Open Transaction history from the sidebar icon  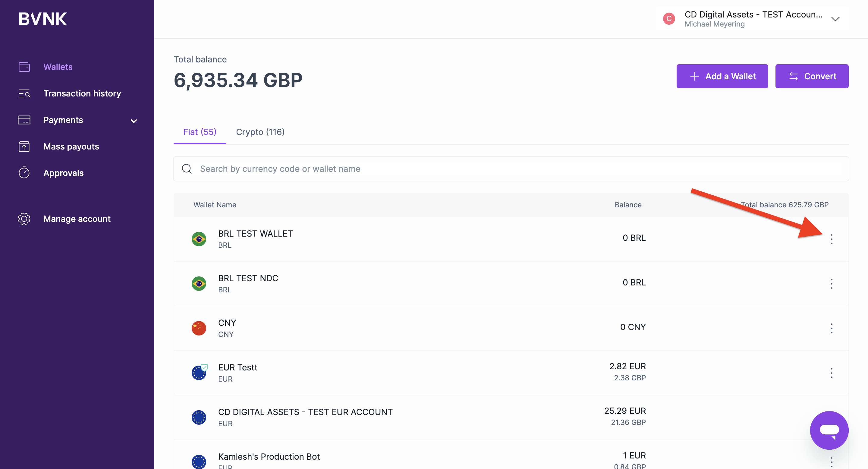24,94
